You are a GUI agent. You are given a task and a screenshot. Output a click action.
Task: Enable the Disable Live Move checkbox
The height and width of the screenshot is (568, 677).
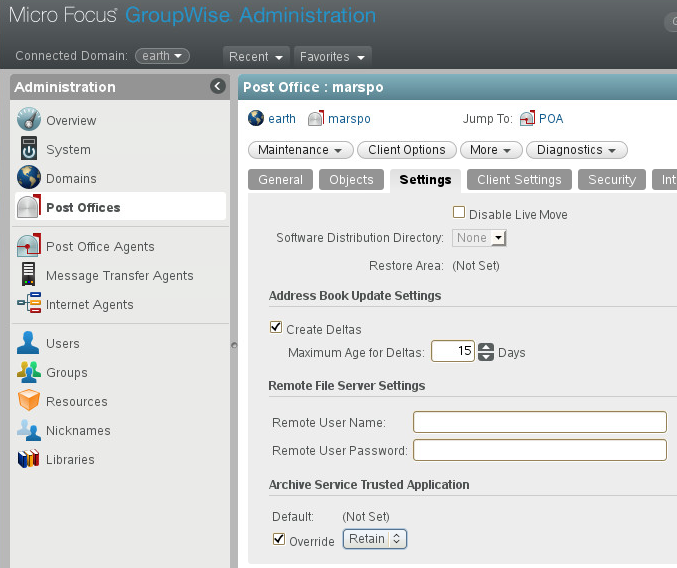click(459, 212)
